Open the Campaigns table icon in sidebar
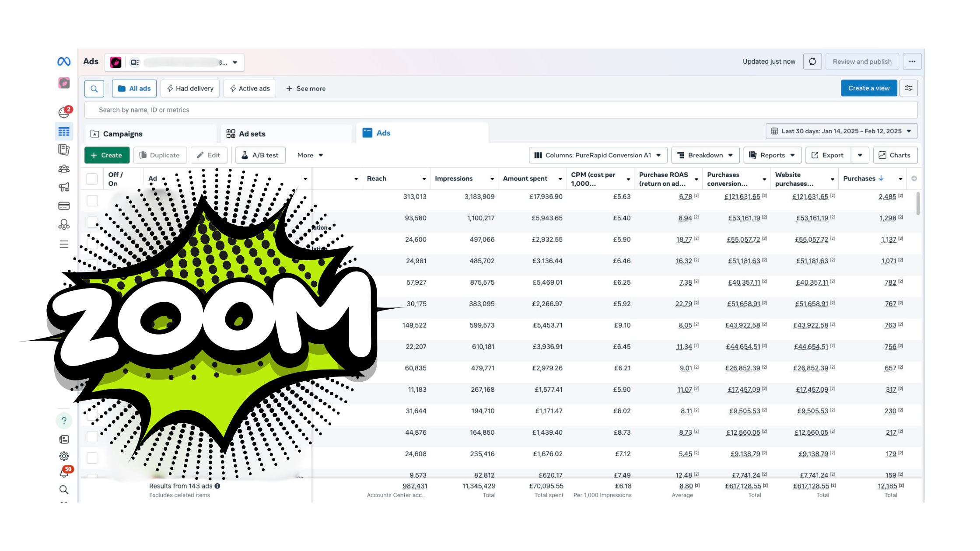This screenshot has height=551, width=980. (x=64, y=132)
